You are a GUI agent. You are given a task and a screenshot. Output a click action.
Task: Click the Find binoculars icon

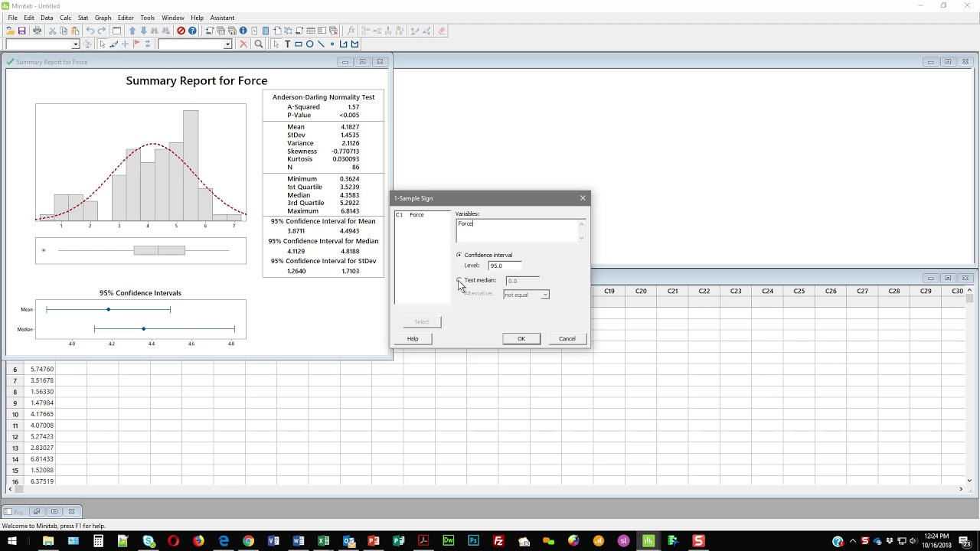[155, 31]
